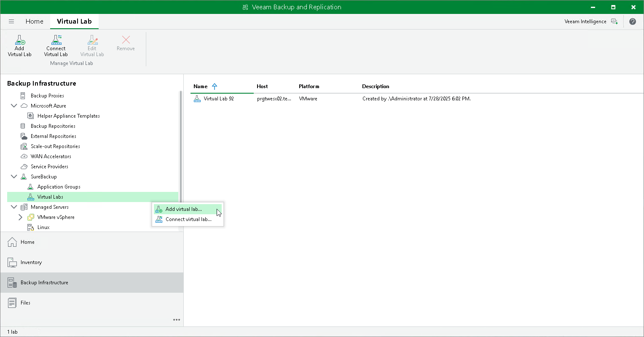The image size is (644, 337).
Task: Select the Virtual Lab 92 name
Action: [x=219, y=99]
